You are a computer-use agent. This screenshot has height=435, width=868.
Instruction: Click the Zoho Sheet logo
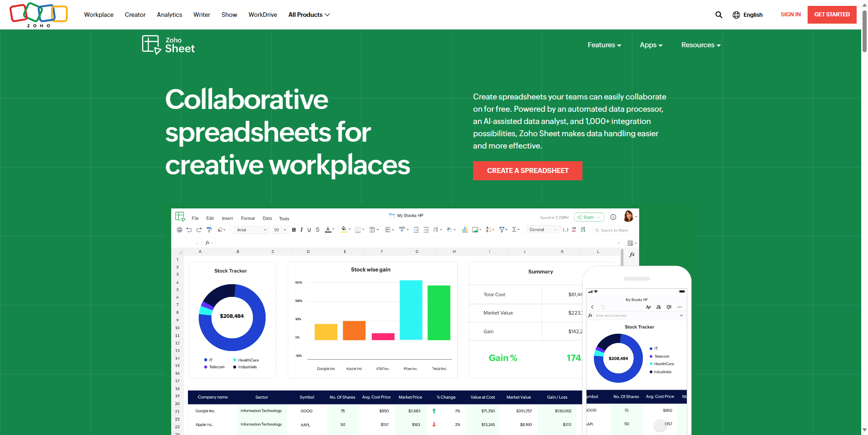[168, 45]
